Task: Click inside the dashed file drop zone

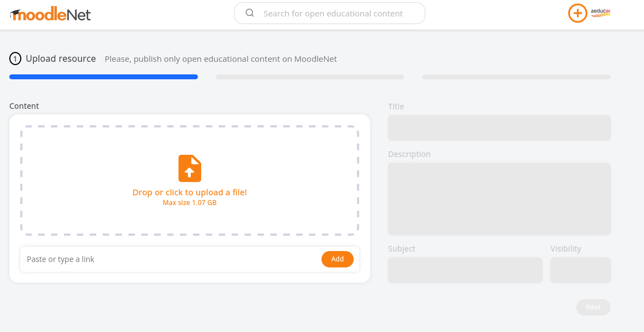Action: (x=190, y=181)
